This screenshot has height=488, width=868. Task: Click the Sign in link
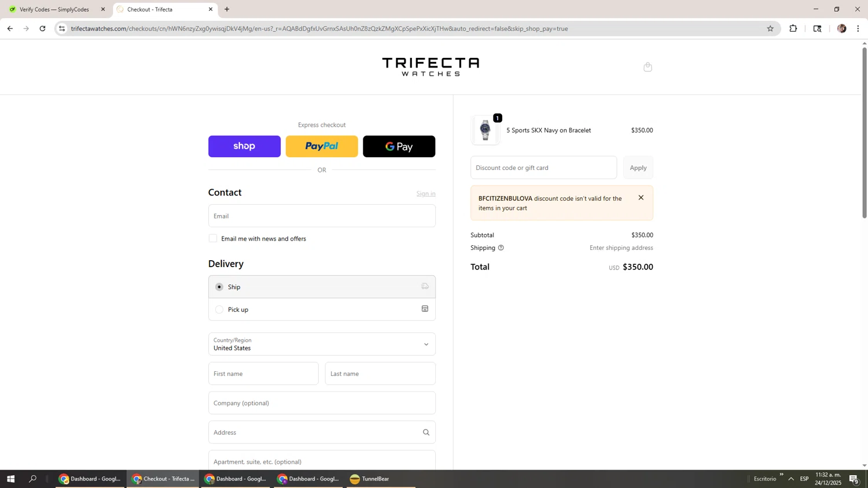(426, 194)
